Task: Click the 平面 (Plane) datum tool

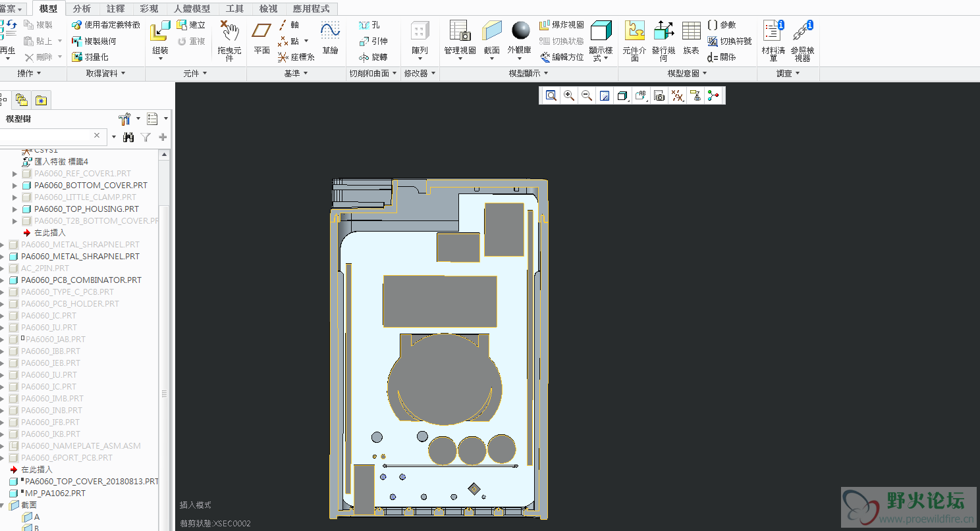Action: tap(261, 38)
